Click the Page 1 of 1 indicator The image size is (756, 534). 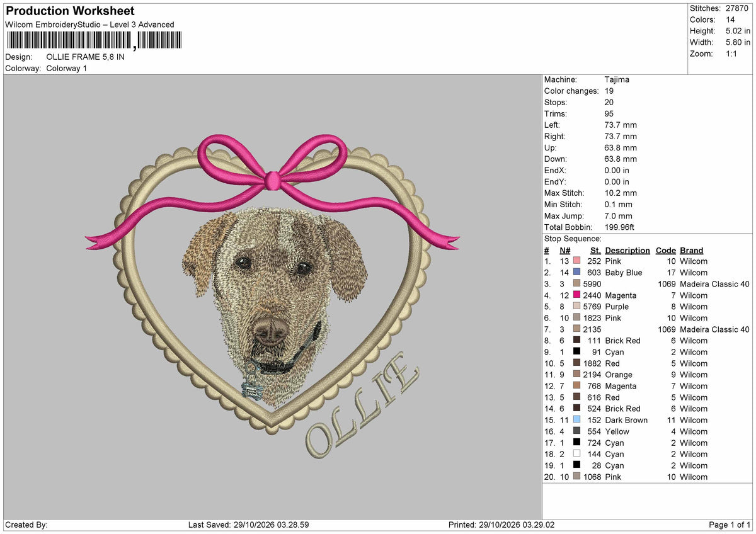pyautogui.click(x=730, y=525)
